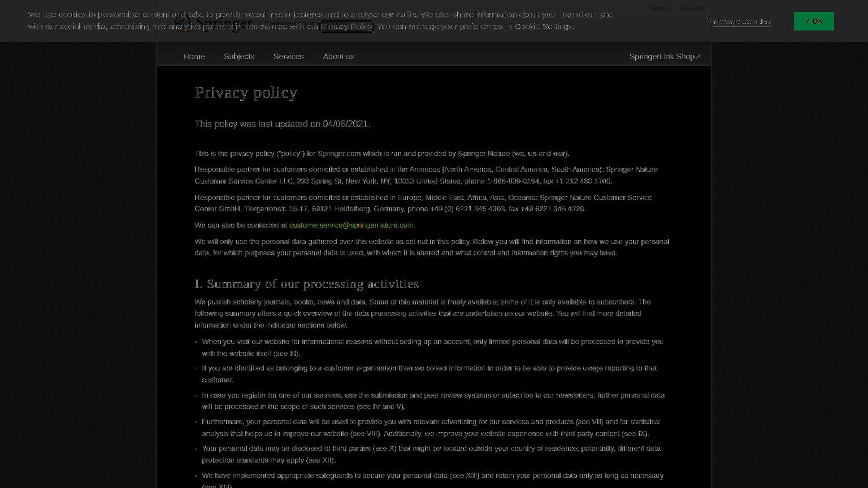Viewport: 868px width, 488px height.
Task: Open Manage Cookies settings
Action: (742, 22)
